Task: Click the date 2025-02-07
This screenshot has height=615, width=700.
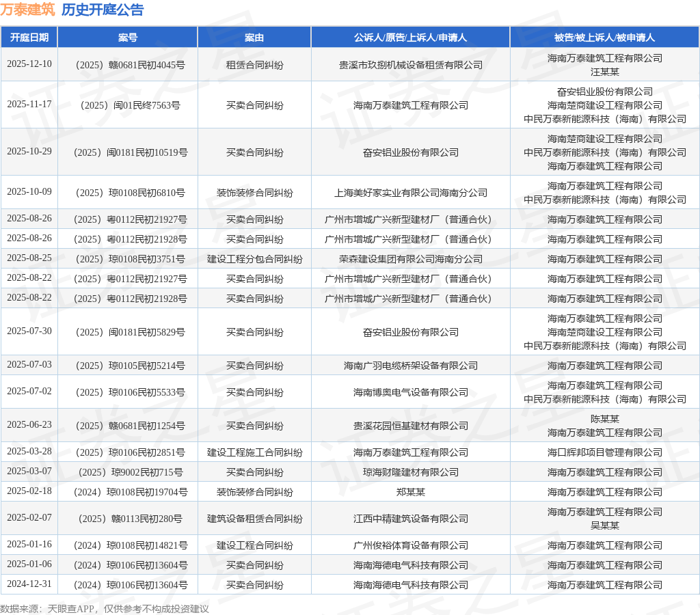Action: (x=29, y=517)
